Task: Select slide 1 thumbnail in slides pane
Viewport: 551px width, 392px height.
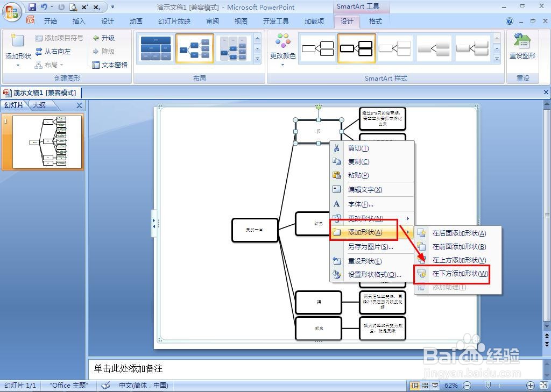Action: 47,141
